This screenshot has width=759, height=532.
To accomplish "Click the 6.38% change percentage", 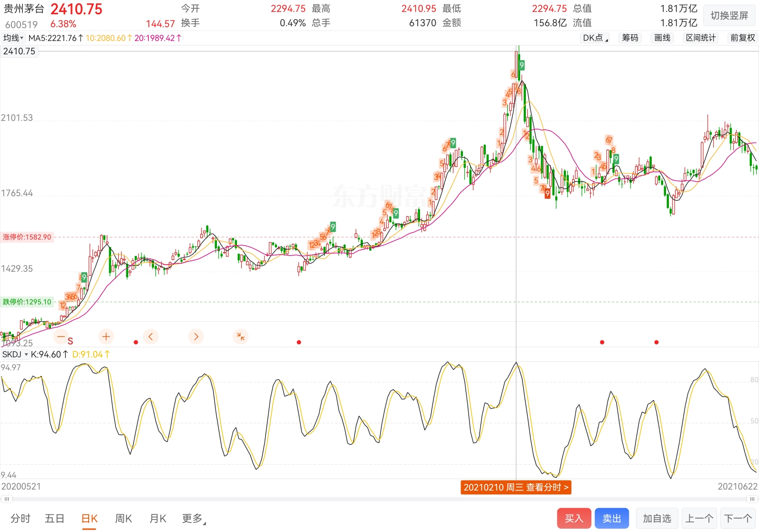I will (63, 24).
